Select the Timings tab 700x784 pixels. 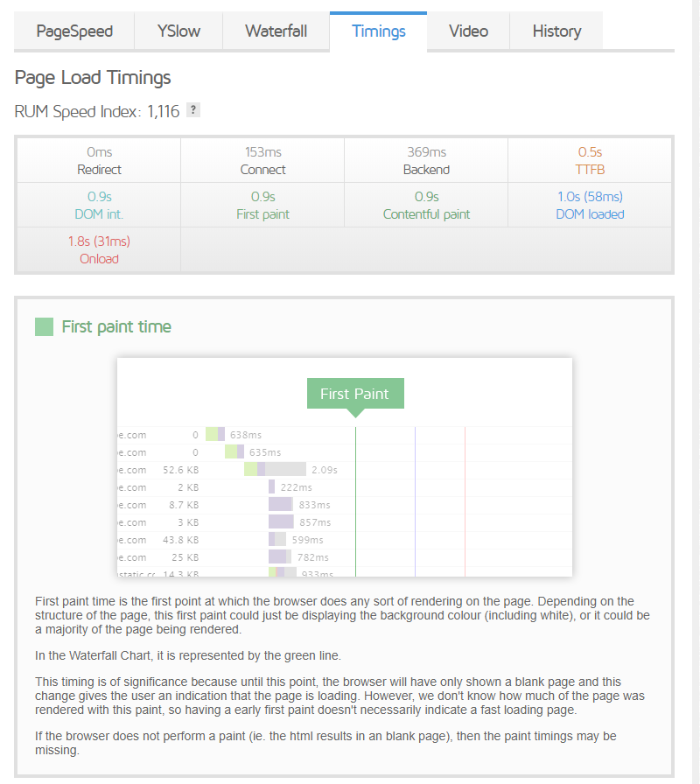click(378, 31)
